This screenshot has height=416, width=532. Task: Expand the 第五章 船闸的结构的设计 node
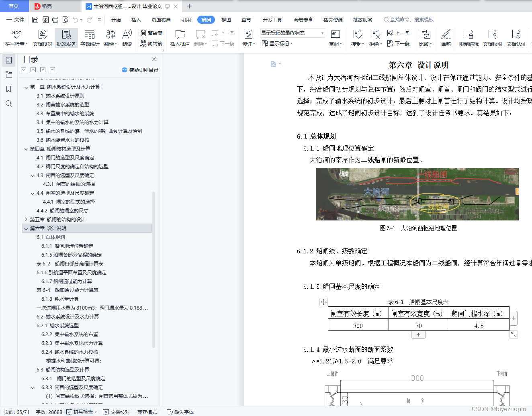[x=26, y=220]
